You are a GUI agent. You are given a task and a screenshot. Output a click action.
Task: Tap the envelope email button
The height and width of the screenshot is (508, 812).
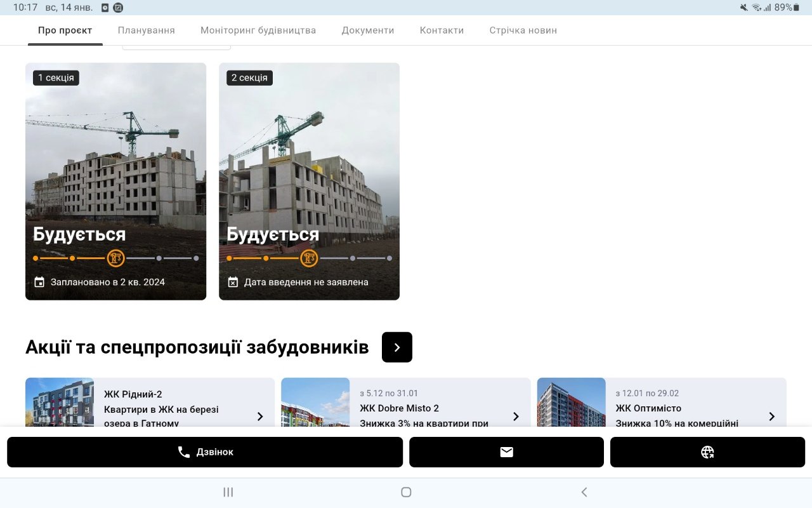506,452
